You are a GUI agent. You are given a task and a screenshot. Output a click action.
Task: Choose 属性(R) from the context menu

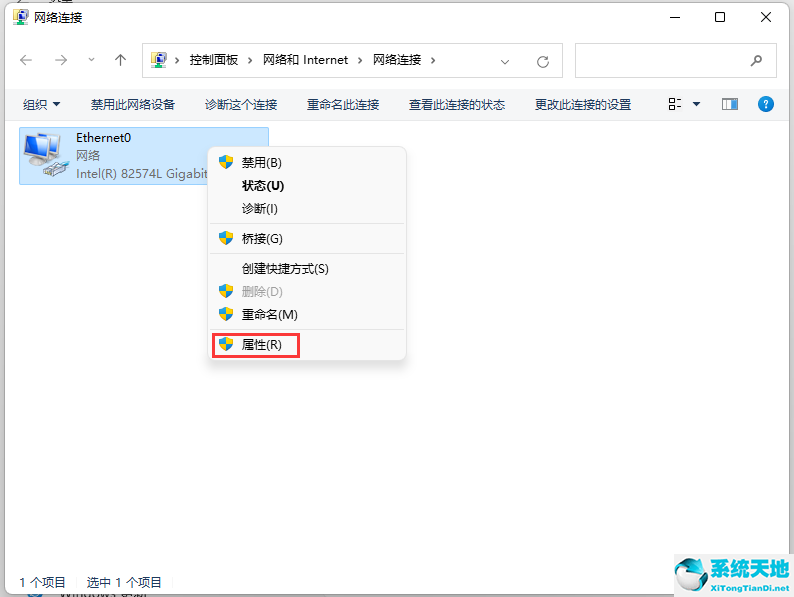click(x=261, y=344)
